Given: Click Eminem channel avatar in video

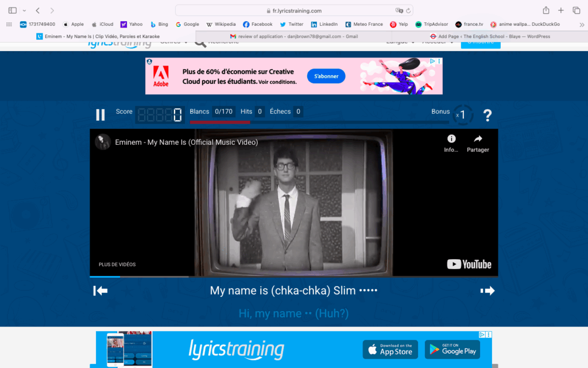Looking at the screenshot, I should pos(103,142).
